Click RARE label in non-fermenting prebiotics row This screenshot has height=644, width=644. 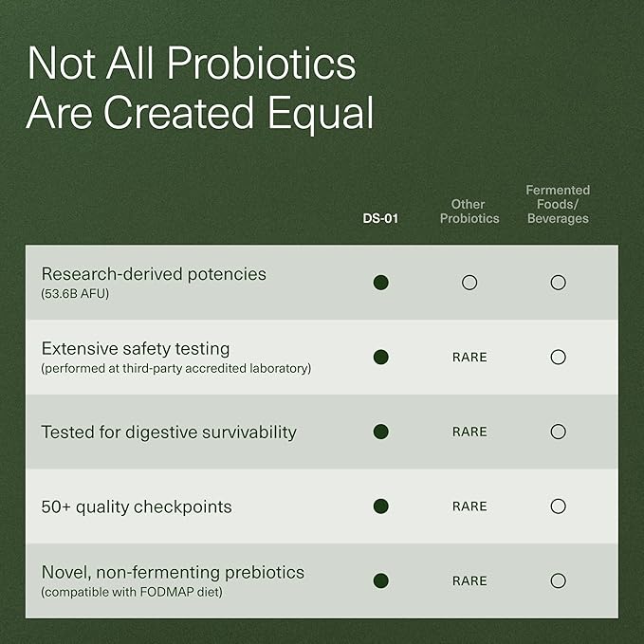tap(469, 580)
